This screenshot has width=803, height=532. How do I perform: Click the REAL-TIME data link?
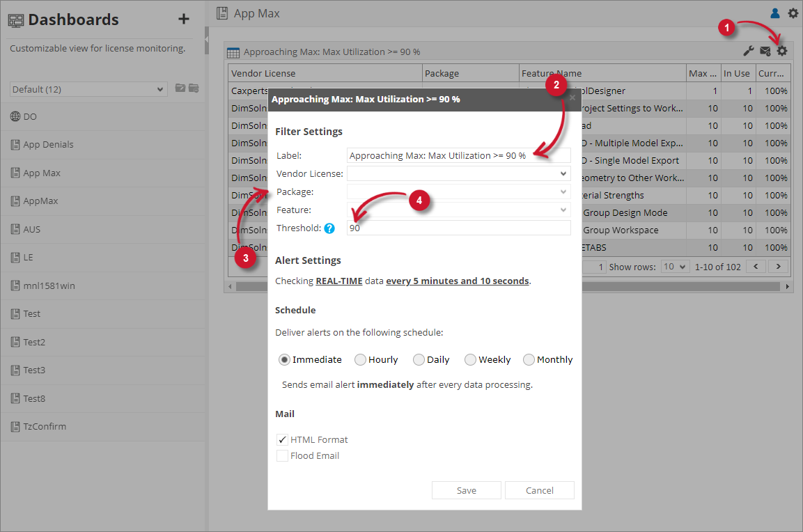click(339, 281)
